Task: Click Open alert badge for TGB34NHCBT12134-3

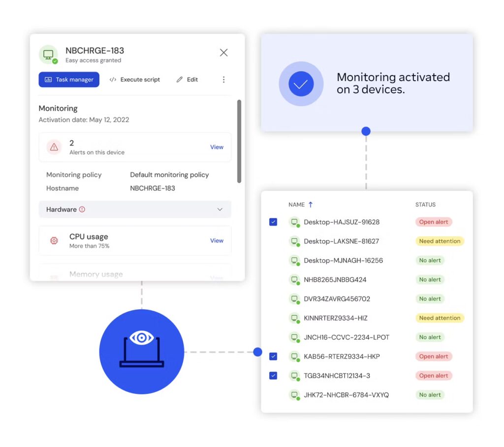Action: 434,376
